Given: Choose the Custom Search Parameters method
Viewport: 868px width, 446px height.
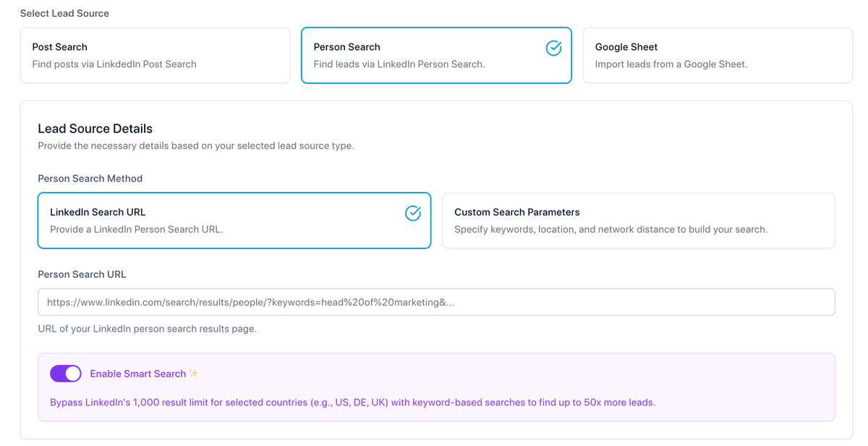Looking at the screenshot, I should click(638, 220).
